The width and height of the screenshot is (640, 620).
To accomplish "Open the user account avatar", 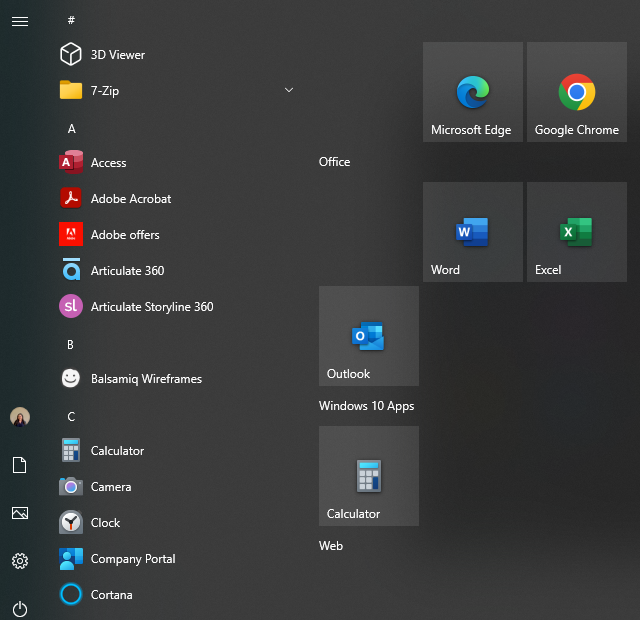I will 20,417.
